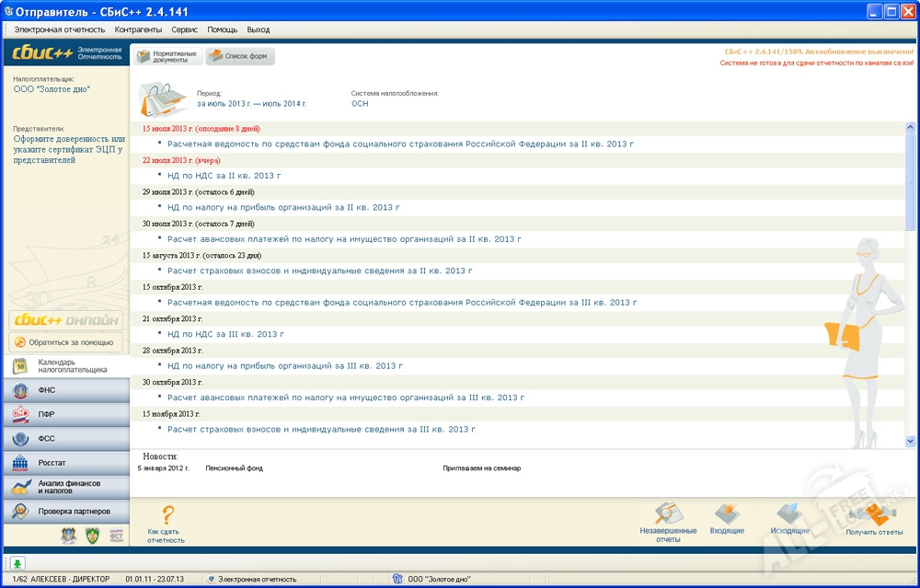Click the Нормативные документы button
This screenshot has width=920, height=588.
pyautogui.click(x=167, y=56)
